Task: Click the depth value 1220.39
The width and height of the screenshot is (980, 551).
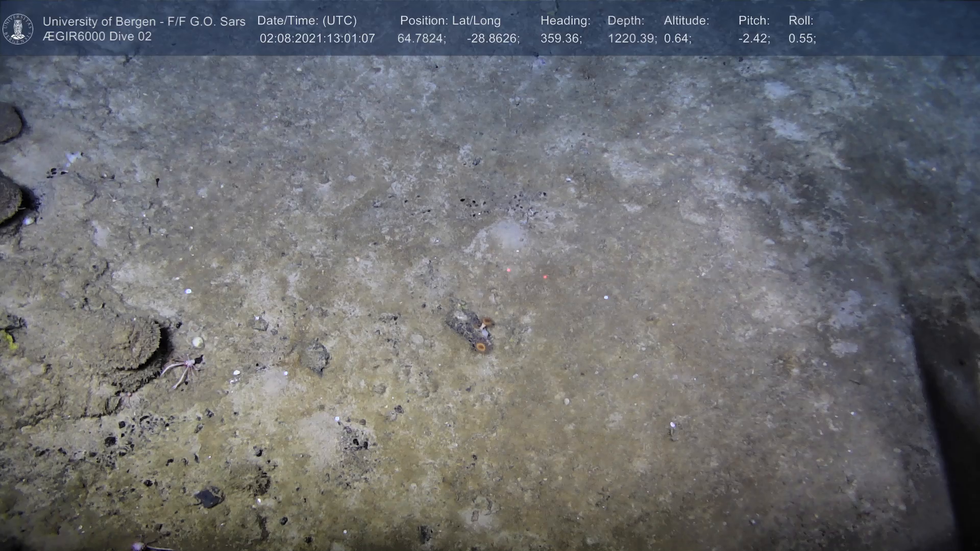Action: [632, 39]
